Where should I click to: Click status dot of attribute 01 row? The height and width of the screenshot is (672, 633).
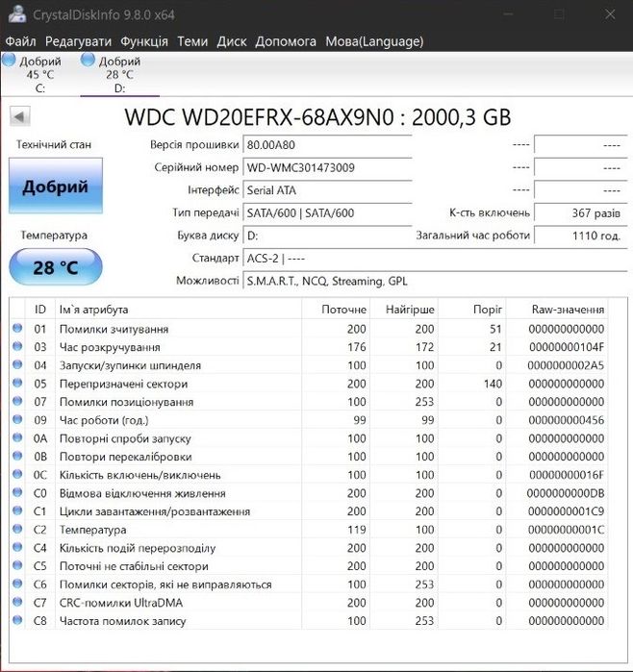pyautogui.click(x=17, y=328)
